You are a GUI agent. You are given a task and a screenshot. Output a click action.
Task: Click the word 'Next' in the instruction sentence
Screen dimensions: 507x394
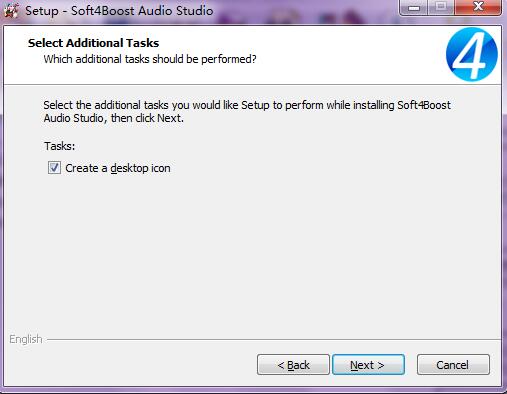tap(170, 118)
